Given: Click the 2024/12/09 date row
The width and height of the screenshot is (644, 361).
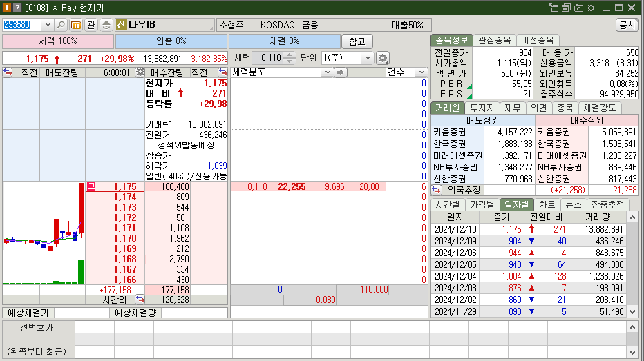Looking at the screenshot, I should 529,241.
